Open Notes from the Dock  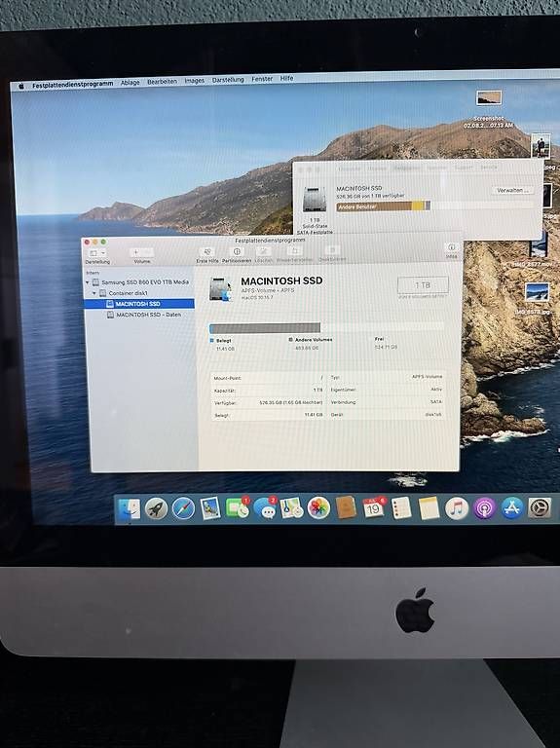[x=429, y=507]
